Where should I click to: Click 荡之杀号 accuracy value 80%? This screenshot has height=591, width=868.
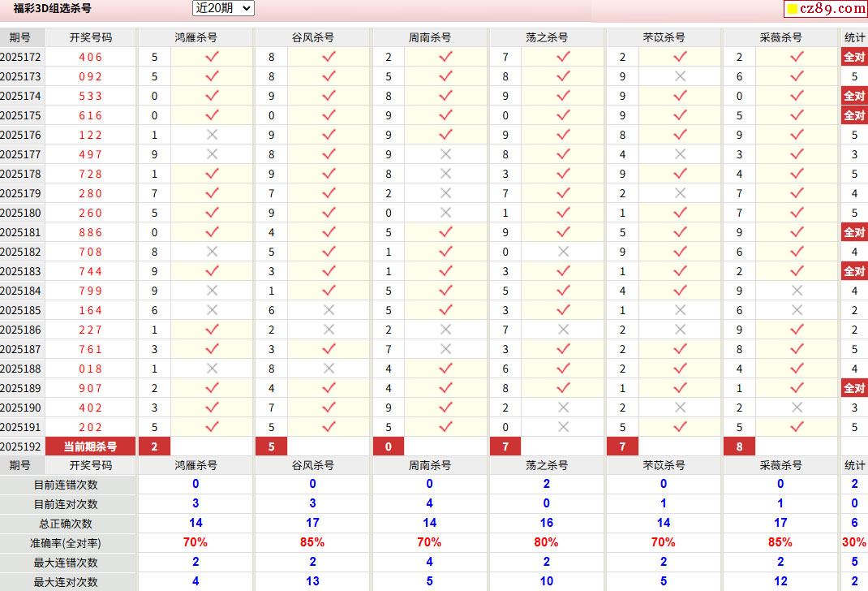(x=547, y=542)
